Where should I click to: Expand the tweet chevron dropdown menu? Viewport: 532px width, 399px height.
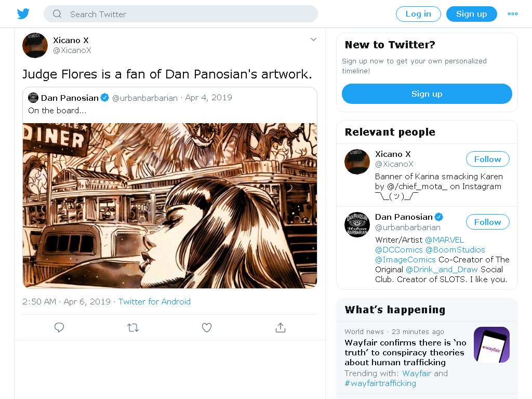click(x=313, y=39)
